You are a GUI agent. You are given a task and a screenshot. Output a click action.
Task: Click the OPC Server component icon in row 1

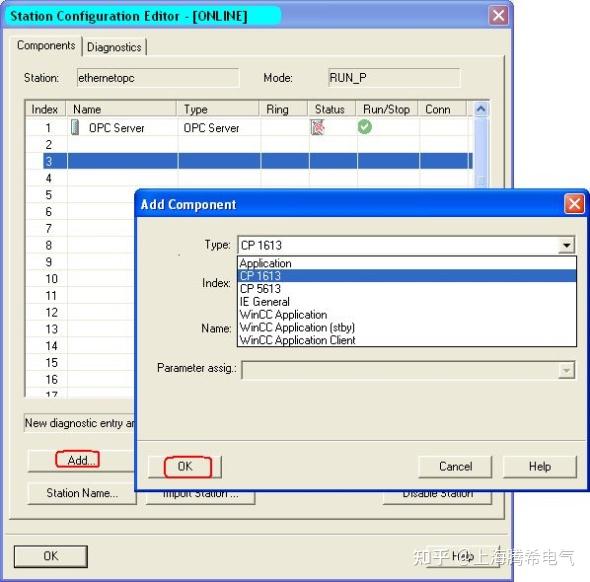point(75,127)
